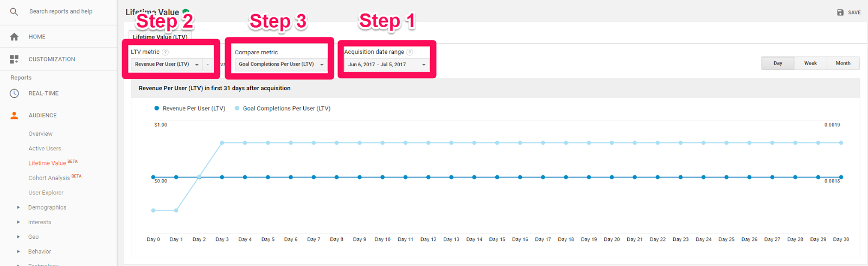Click the SAVE button label
The width and height of the screenshot is (868, 266).
pyautogui.click(x=854, y=12)
